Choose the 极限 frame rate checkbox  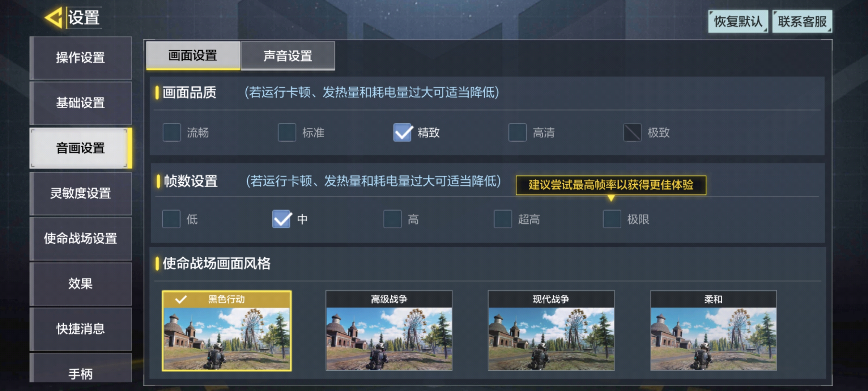coord(612,219)
